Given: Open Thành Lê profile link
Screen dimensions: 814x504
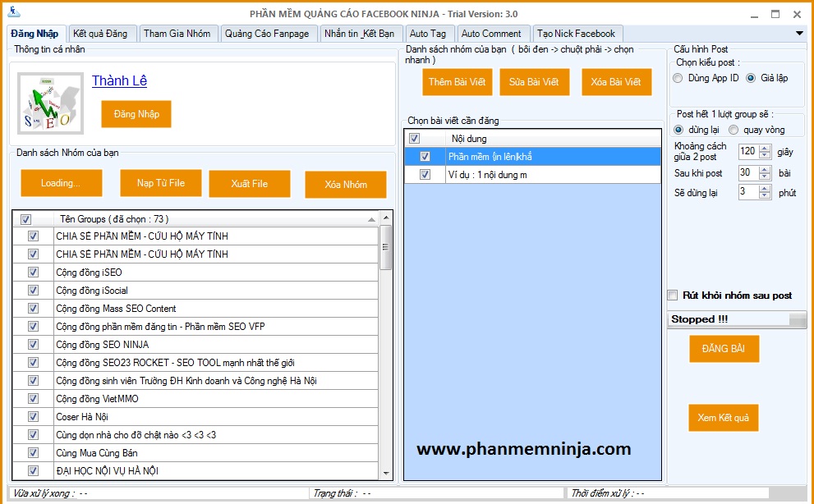Looking at the screenshot, I should pos(119,81).
